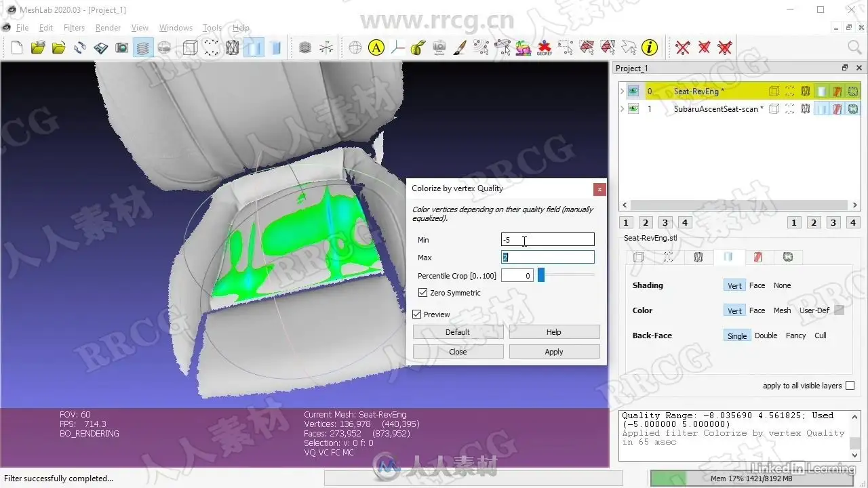The image size is (868, 488).
Task: Click the Import Mesh folder icon
Action: 59,47
